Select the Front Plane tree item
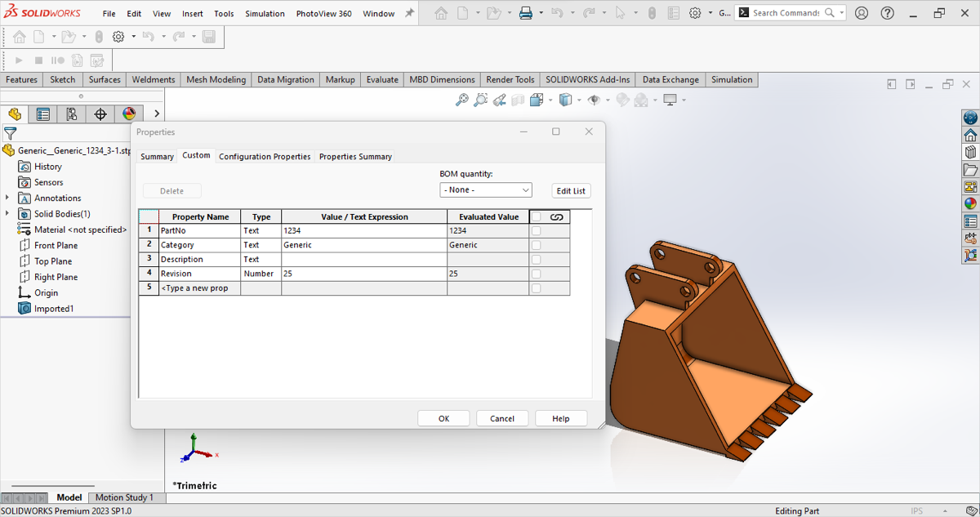The width and height of the screenshot is (980, 517). click(49, 245)
